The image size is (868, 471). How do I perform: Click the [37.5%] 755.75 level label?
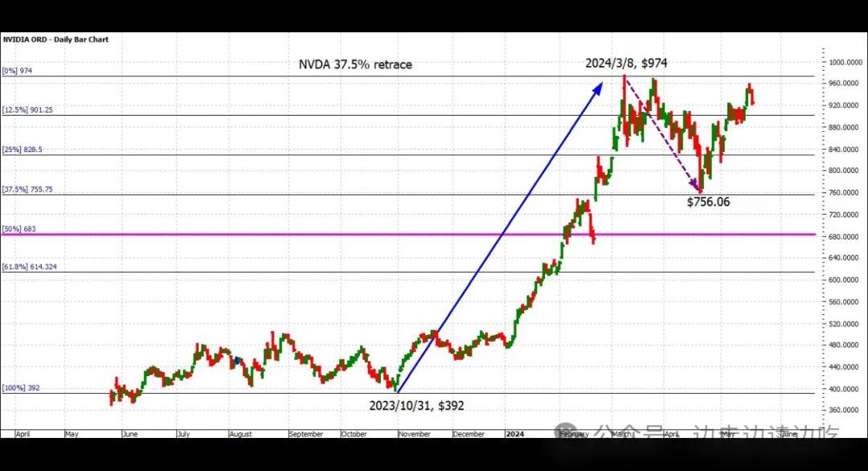(x=27, y=190)
